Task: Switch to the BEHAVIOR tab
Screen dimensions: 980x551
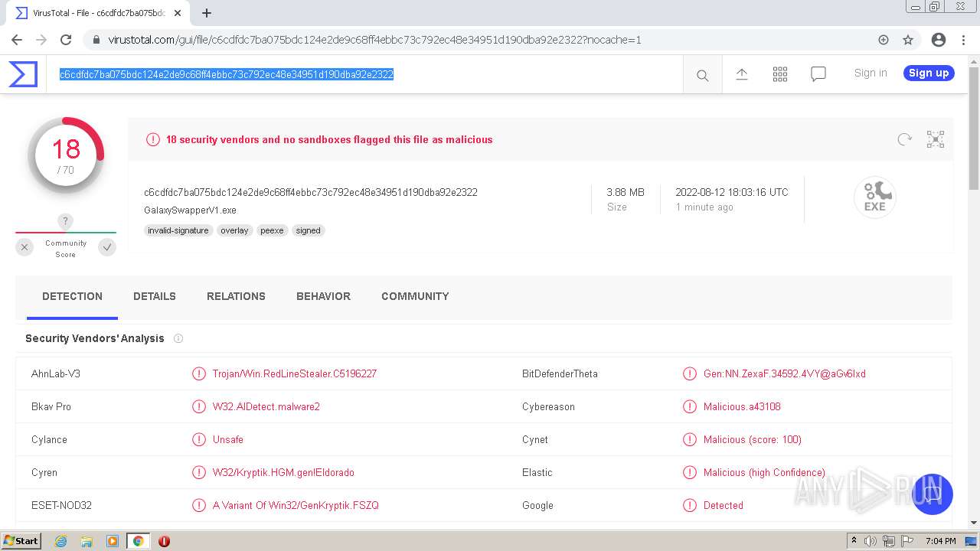Action: coord(323,296)
